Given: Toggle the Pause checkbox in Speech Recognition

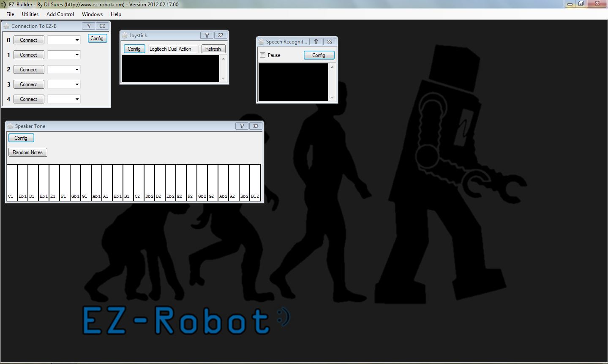Looking at the screenshot, I should tap(263, 55).
